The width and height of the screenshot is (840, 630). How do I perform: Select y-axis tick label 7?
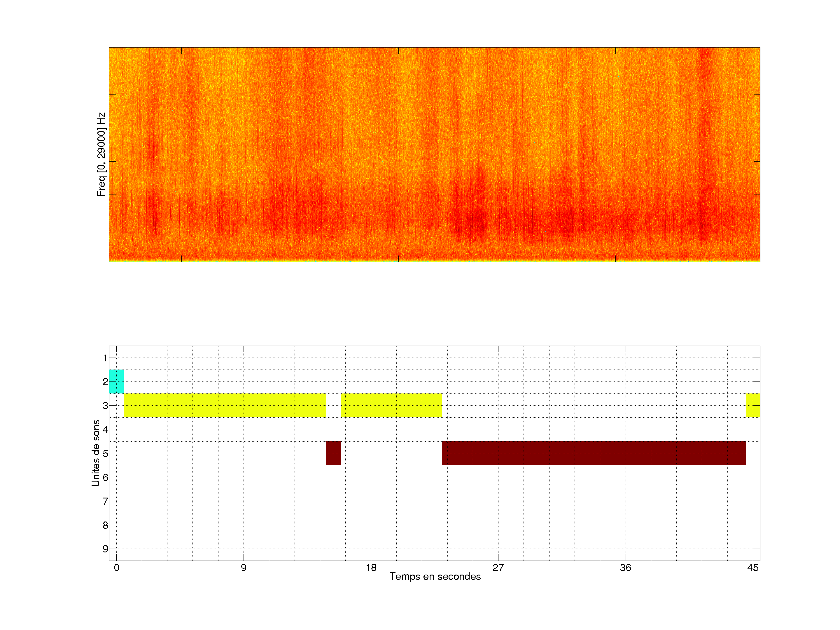105,501
